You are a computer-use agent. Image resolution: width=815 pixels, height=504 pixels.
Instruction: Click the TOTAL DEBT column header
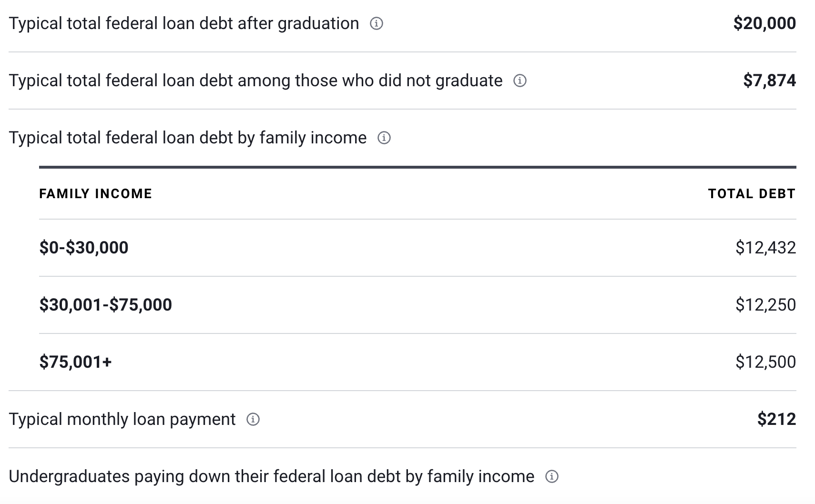coord(752,193)
